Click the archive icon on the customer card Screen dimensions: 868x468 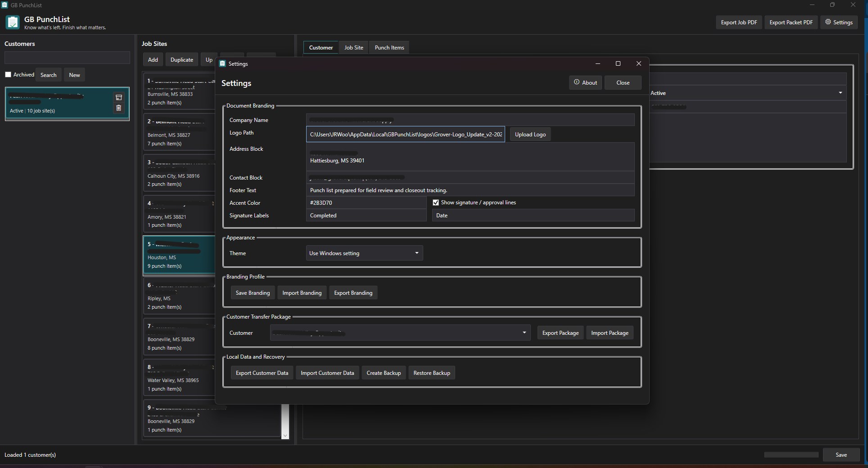[119, 97]
